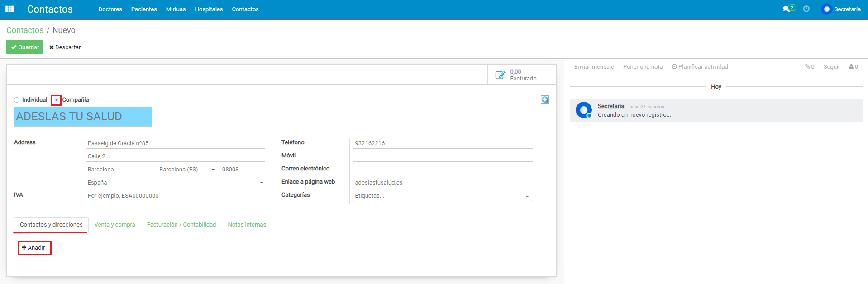The image size is (868, 284).
Task: Switch to Venta y compra tab
Action: [115, 225]
